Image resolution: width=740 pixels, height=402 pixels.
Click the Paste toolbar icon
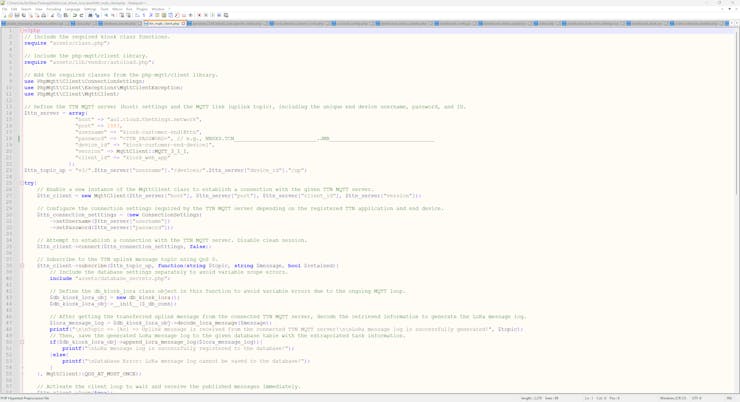coord(66,15)
